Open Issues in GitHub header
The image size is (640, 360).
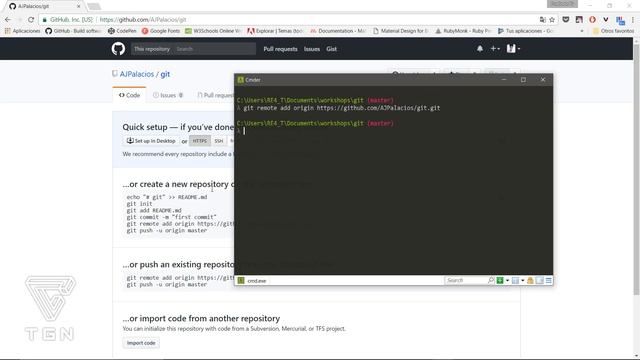pos(312,49)
